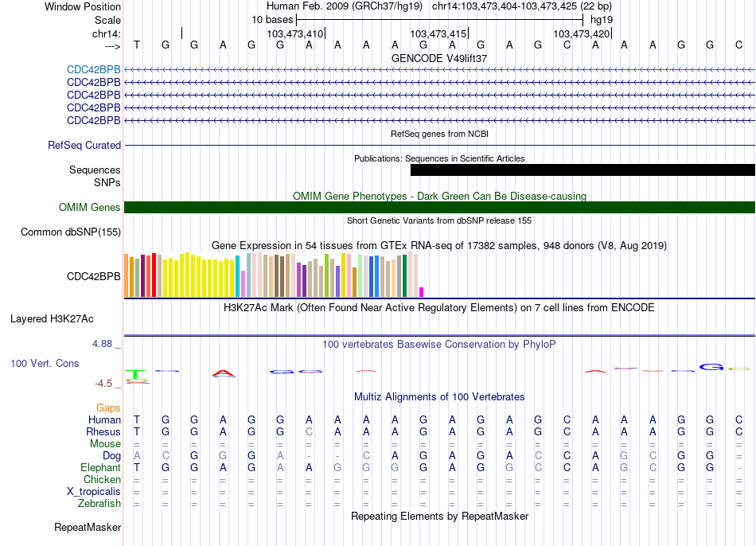
Task: Open 'Publications: Sequences in Scientific Articles' title
Action: click(x=439, y=158)
